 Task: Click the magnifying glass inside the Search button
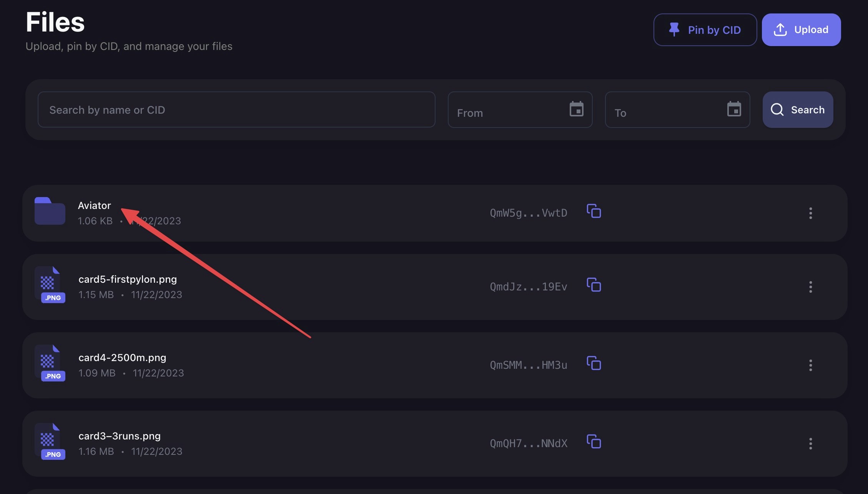pyautogui.click(x=777, y=109)
